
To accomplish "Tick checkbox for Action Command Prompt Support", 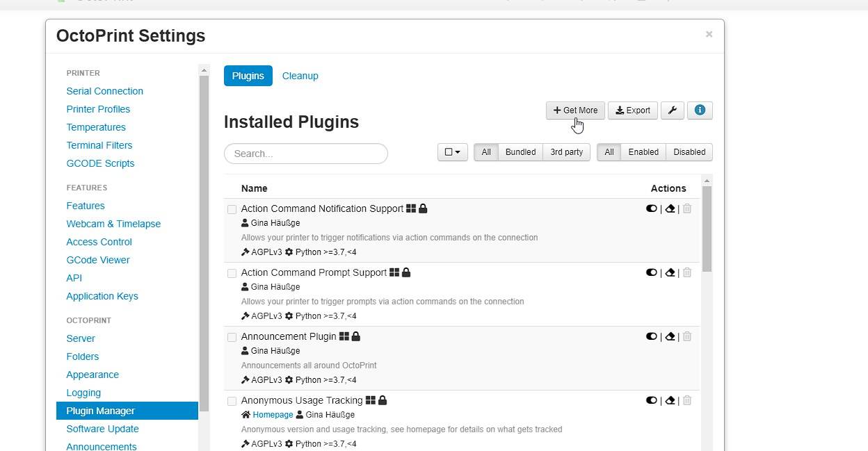I will point(232,273).
